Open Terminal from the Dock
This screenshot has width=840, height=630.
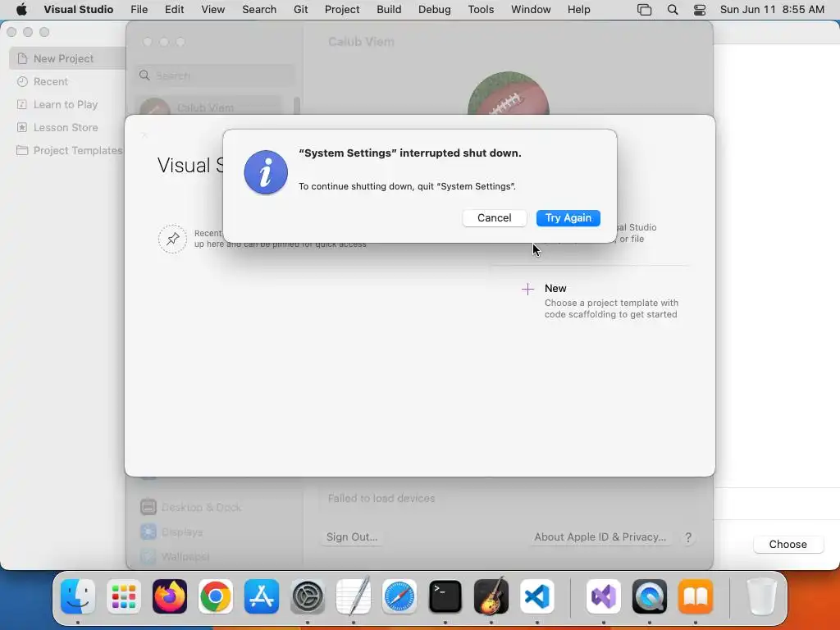tap(445, 596)
